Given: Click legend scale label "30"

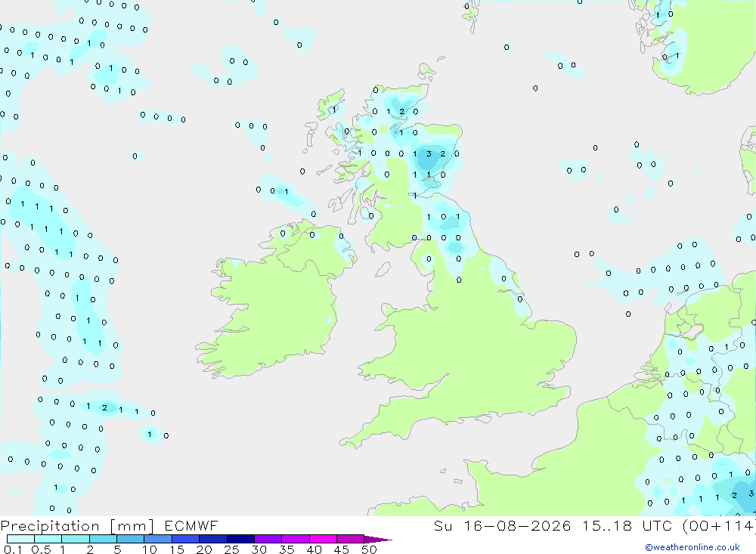Looking at the screenshot, I should tap(259, 549).
